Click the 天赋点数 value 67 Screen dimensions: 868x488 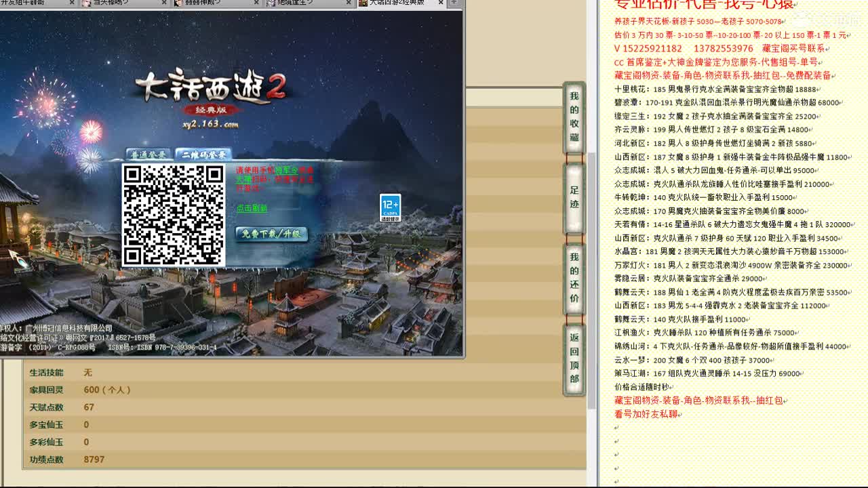[x=89, y=407]
